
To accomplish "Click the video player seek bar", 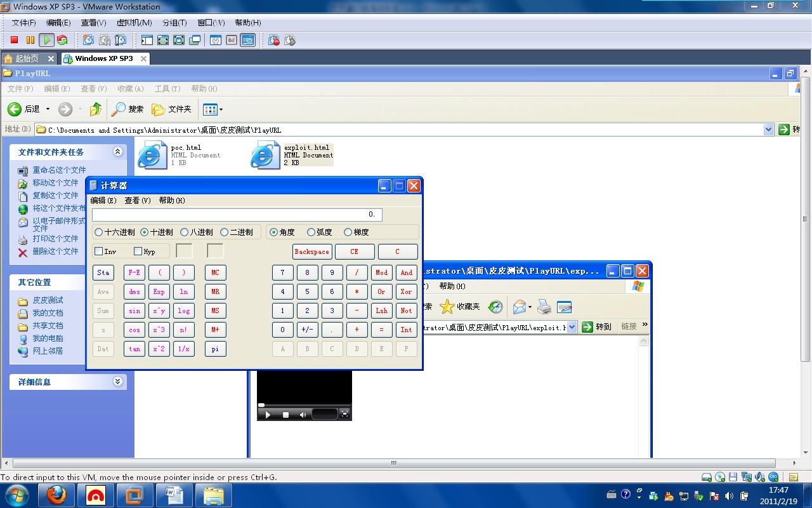I will (x=304, y=404).
